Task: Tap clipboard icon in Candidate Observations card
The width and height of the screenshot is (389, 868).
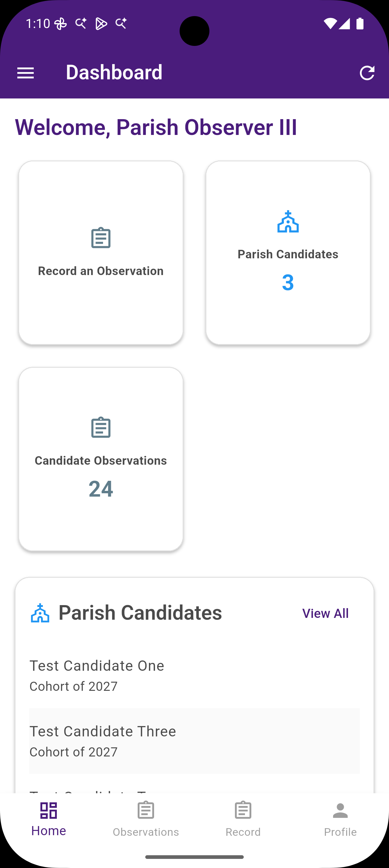Action: tap(101, 427)
